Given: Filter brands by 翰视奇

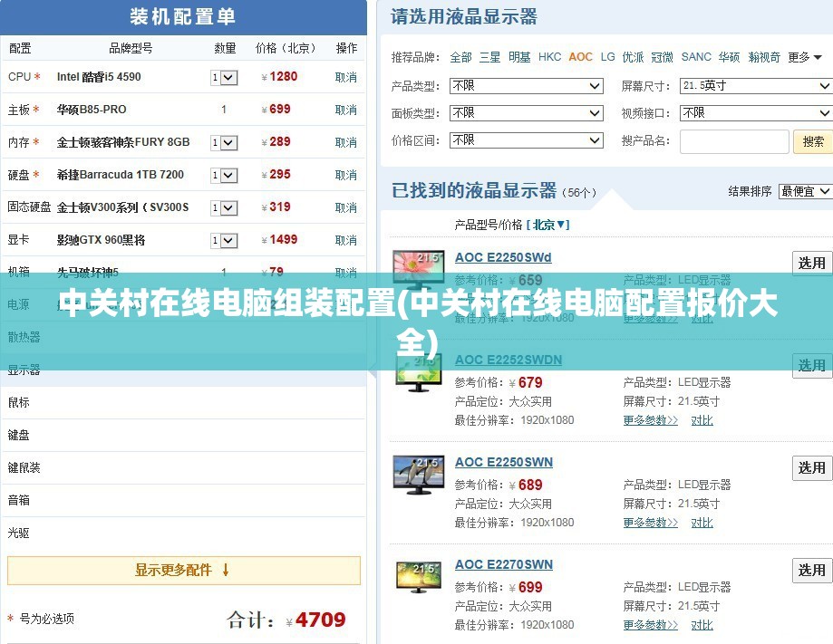Looking at the screenshot, I should coord(764,57).
